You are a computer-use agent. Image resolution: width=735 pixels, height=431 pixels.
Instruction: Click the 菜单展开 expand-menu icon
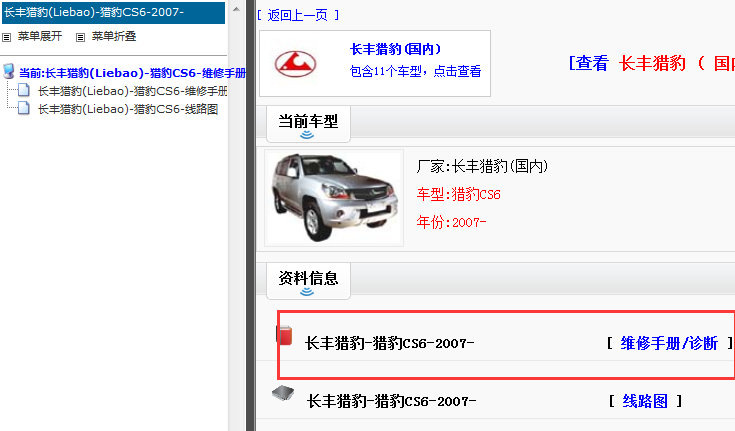point(7,37)
